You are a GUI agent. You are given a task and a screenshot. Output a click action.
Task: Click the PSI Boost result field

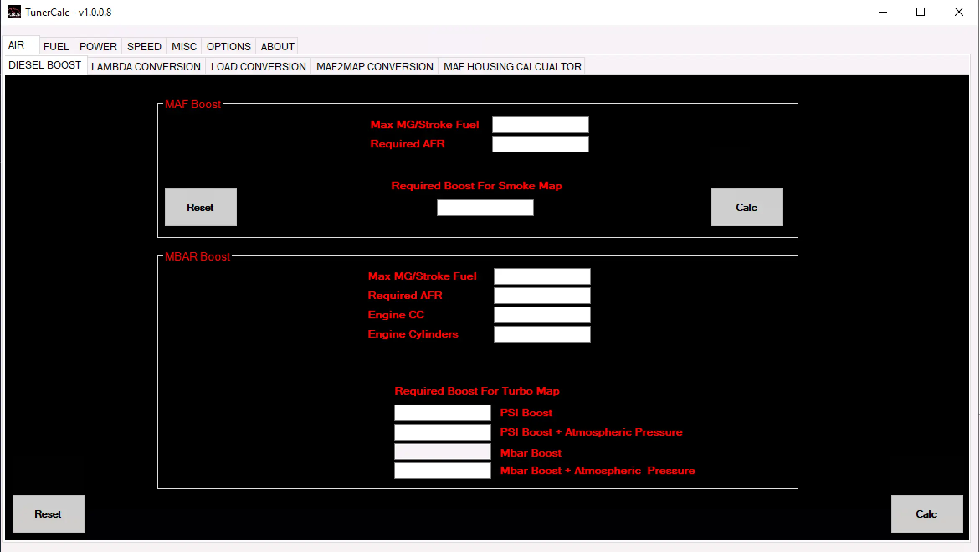tap(442, 413)
